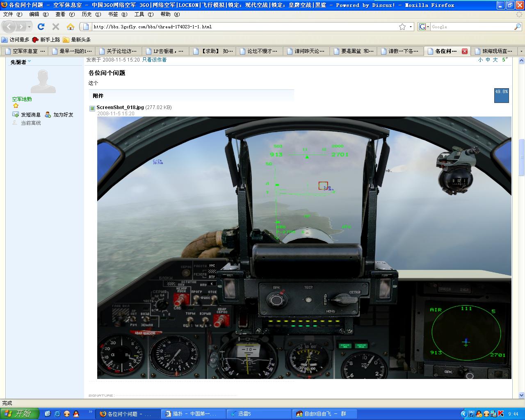Open the 新手上路 bookmark
525x420 pixels.
pos(46,40)
